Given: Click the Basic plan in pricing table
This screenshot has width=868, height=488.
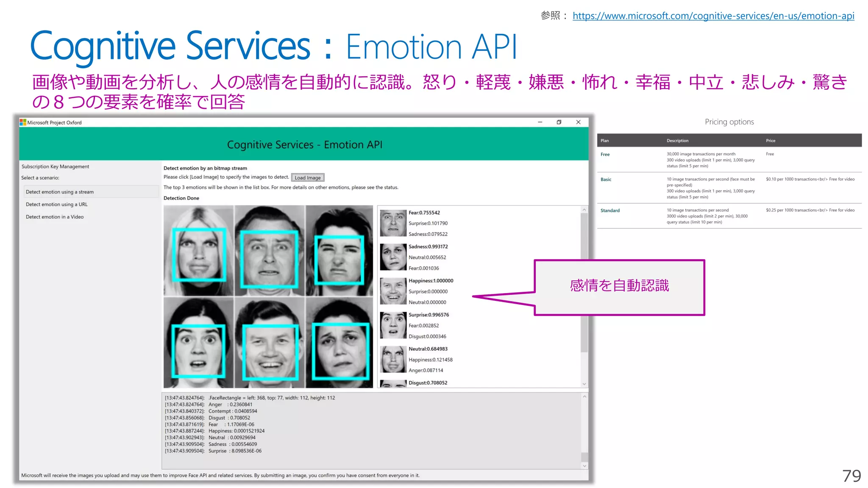Looking at the screenshot, I should (x=606, y=180).
